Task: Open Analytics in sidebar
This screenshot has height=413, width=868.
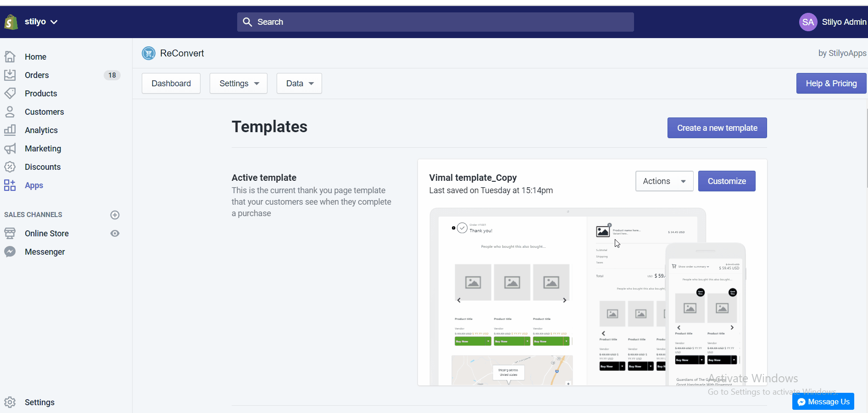Action: click(x=41, y=130)
